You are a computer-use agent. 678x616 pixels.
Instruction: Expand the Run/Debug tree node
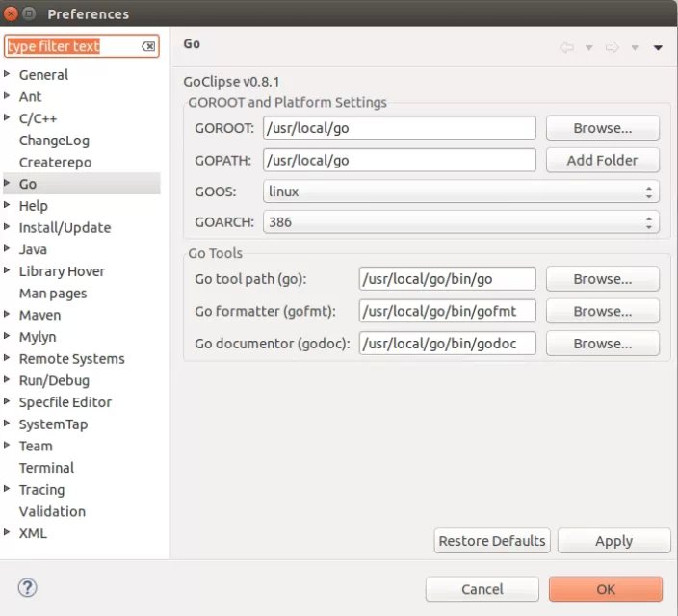pos(7,379)
